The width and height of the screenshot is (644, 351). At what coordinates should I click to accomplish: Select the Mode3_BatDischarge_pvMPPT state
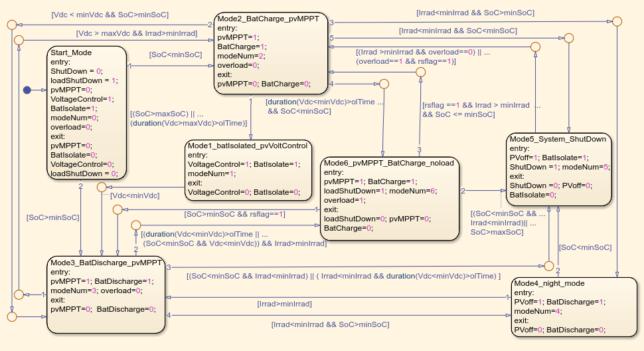[106, 295]
